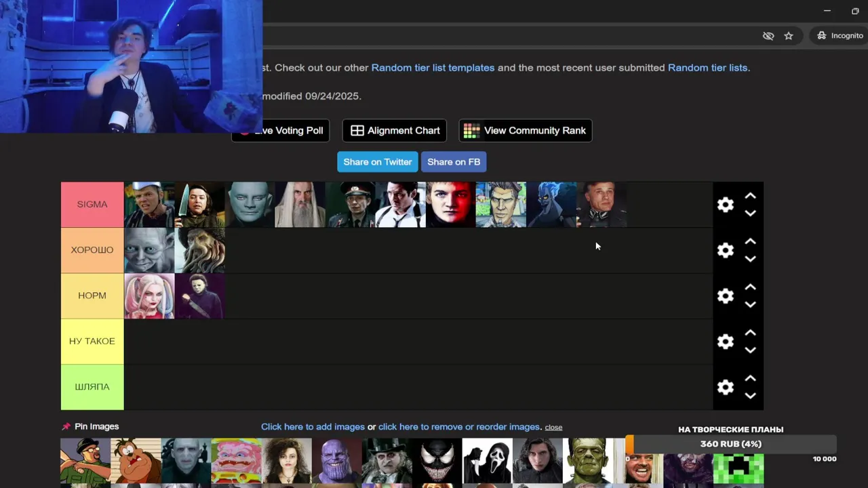Minimize the browser window
Image resolution: width=868 pixels, height=488 pixels.
[827, 11]
